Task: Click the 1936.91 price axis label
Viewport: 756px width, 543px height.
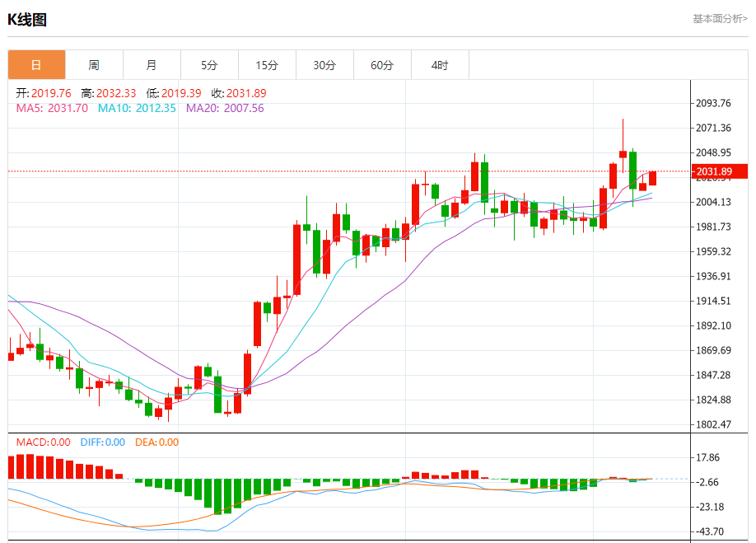Action: [x=713, y=276]
